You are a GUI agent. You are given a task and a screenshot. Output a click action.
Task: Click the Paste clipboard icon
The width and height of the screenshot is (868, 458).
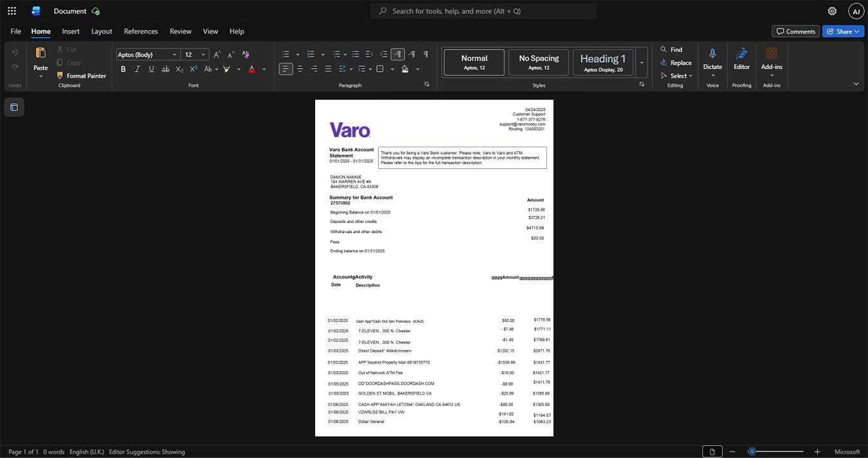(41, 53)
